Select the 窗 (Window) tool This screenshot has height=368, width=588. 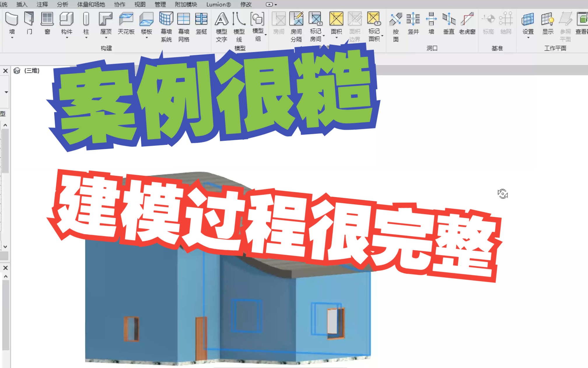[x=47, y=19]
